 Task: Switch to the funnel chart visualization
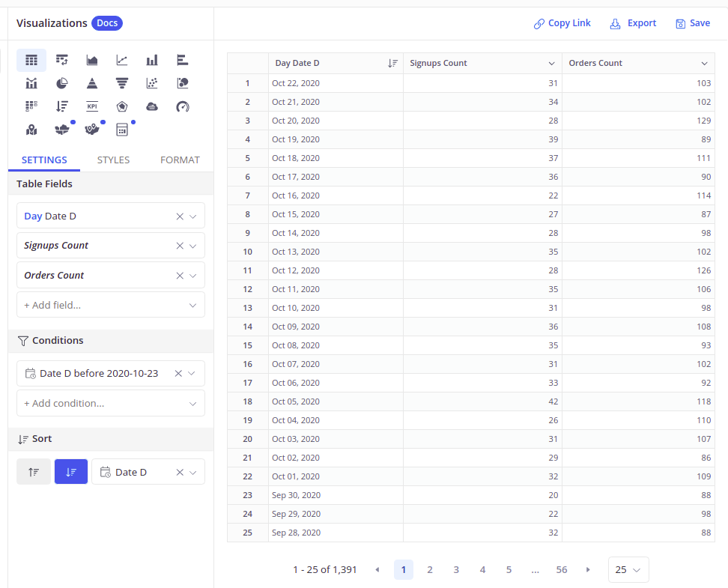[122, 83]
